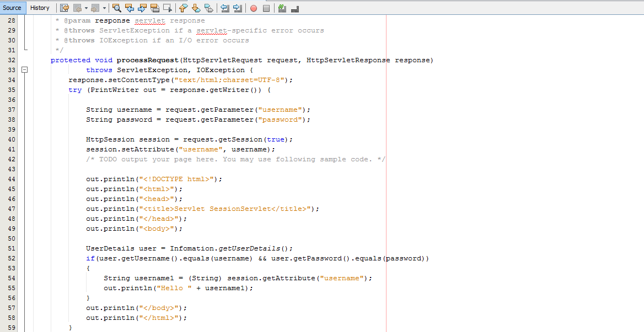Find next occurrence toolbar icon
Image resolution: width=644 pixels, height=332 pixels.
pos(142,8)
